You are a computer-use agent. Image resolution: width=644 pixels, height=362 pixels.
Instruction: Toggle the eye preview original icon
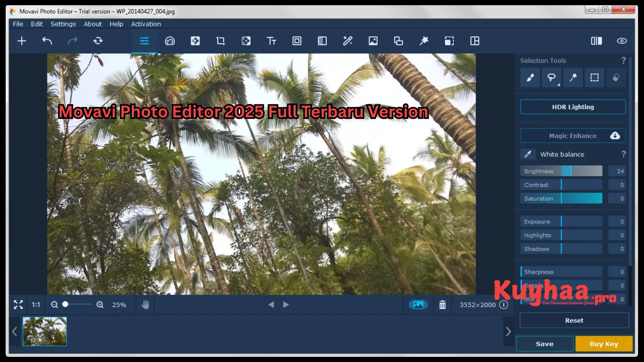tap(622, 41)
